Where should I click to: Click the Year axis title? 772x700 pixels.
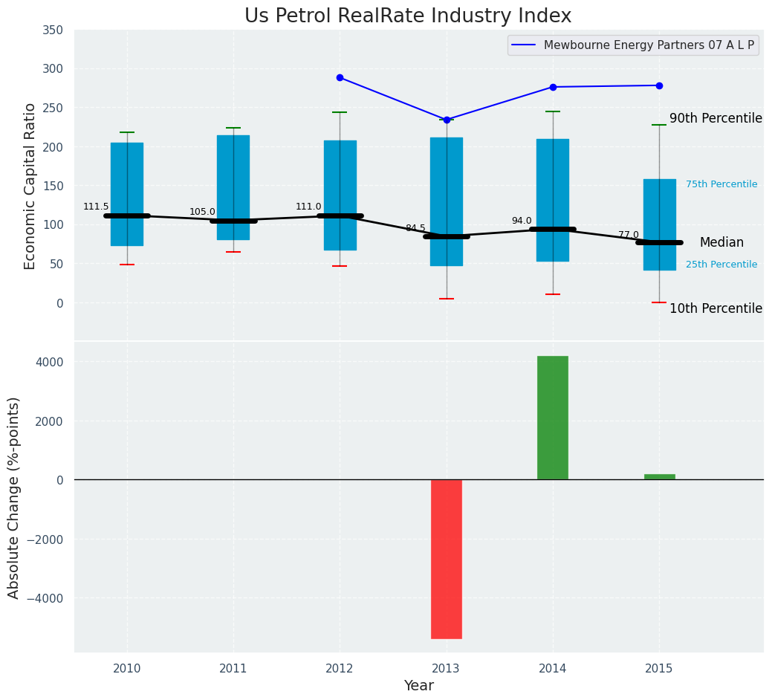419,686
